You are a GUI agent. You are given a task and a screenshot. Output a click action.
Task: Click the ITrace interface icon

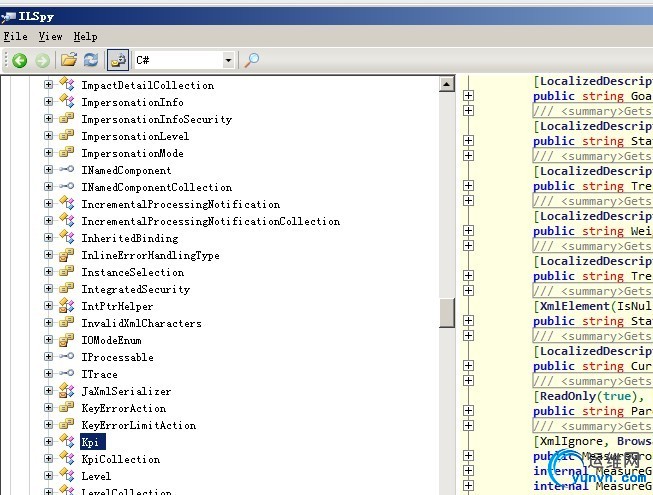[x=67, y=373]
